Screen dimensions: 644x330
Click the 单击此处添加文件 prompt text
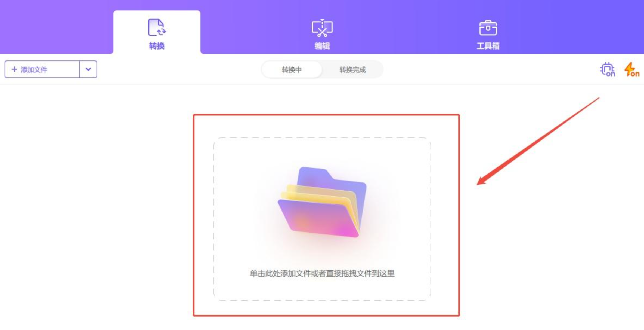pyautogui.click(x=322, y=273)
